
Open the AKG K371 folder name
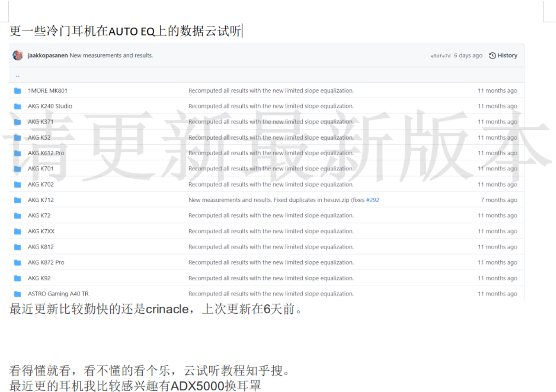(x=40, y=122)
